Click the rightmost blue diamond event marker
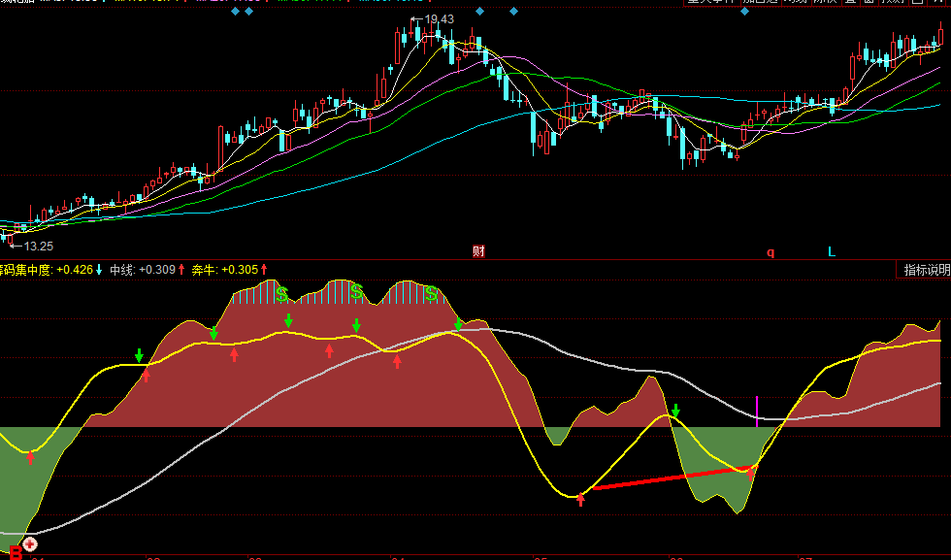This screenshot has width=951, height=560. 745,12
